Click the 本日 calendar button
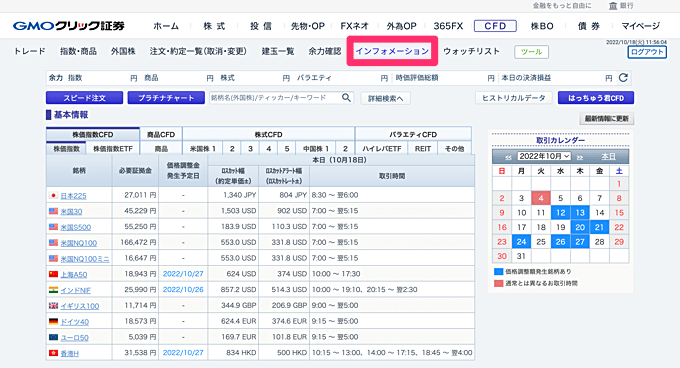Image resolution: width=680 pixels, height=368 pixels. [x=608, y=156]
